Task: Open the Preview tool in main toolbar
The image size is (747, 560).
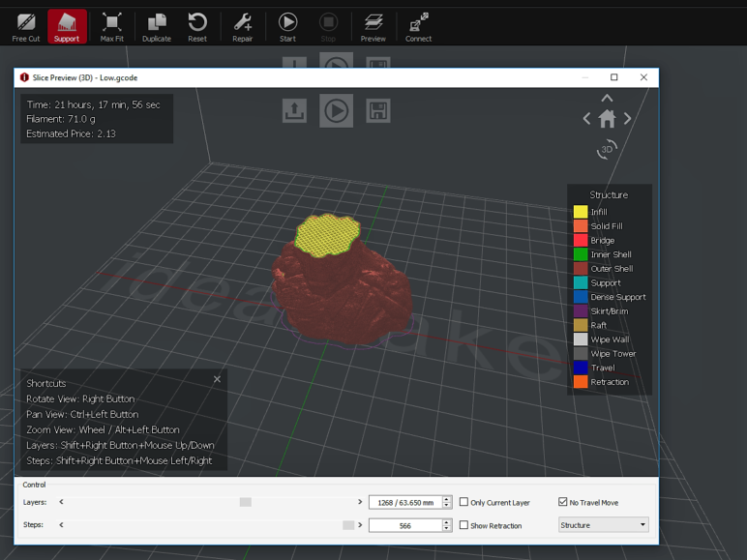Action: click(373, 28)
